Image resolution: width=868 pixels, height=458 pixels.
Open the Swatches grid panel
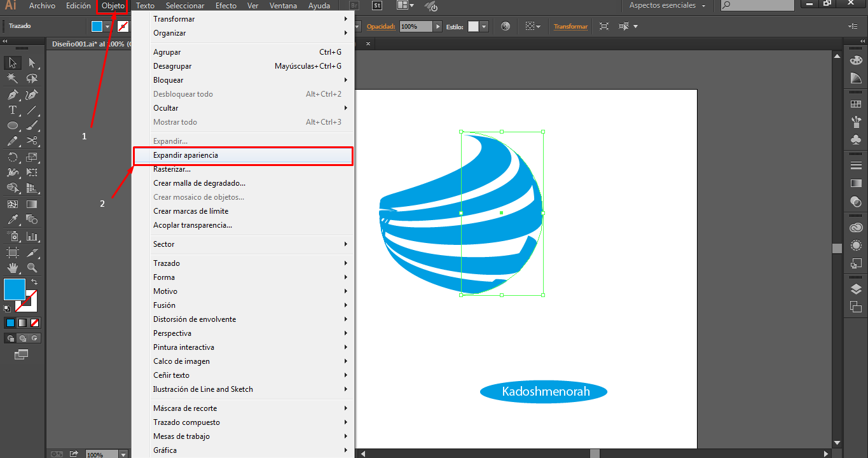(x=856, y=104)
